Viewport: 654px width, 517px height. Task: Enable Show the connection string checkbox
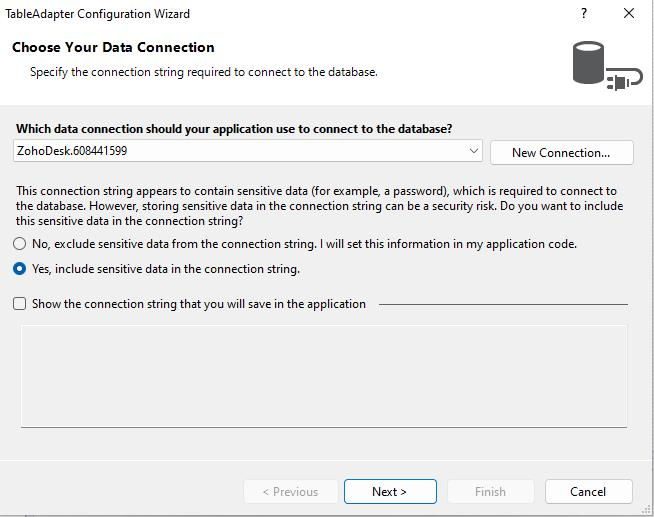pyautogui.click(x=20, y=304)
